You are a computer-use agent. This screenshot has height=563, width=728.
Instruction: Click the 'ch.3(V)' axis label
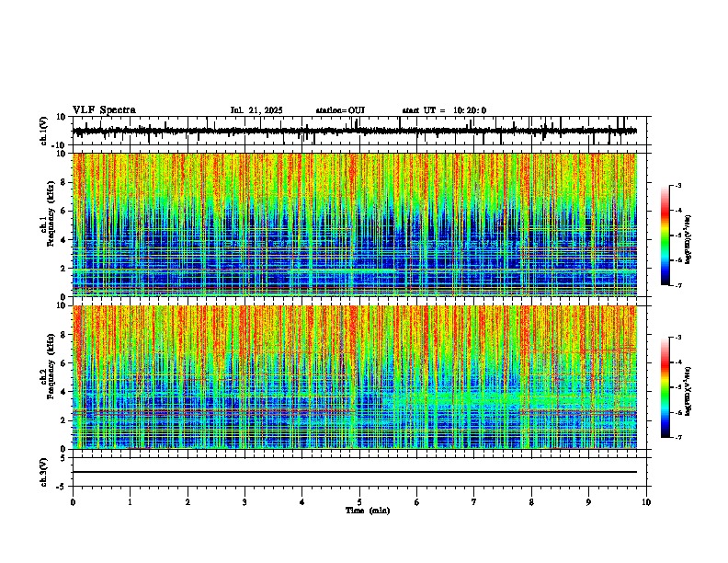(x=44, y=473)
